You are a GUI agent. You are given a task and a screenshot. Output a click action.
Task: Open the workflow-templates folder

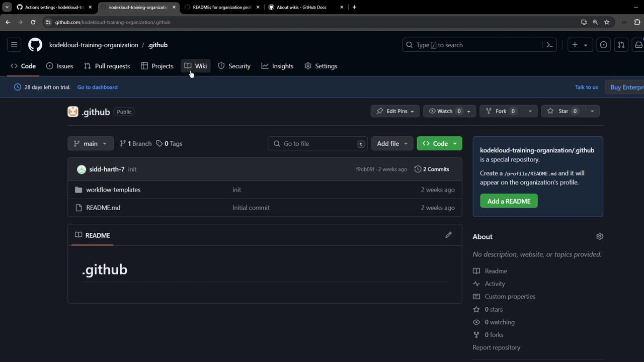click(x=113, y=190)
